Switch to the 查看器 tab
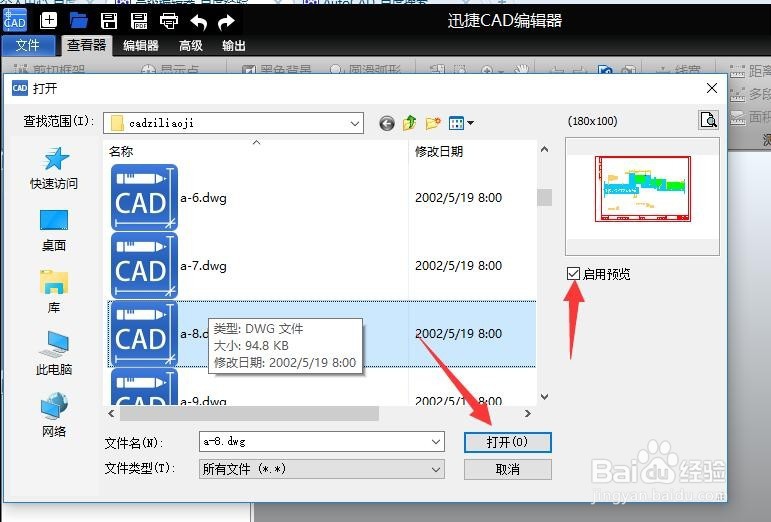 (87, 45)
